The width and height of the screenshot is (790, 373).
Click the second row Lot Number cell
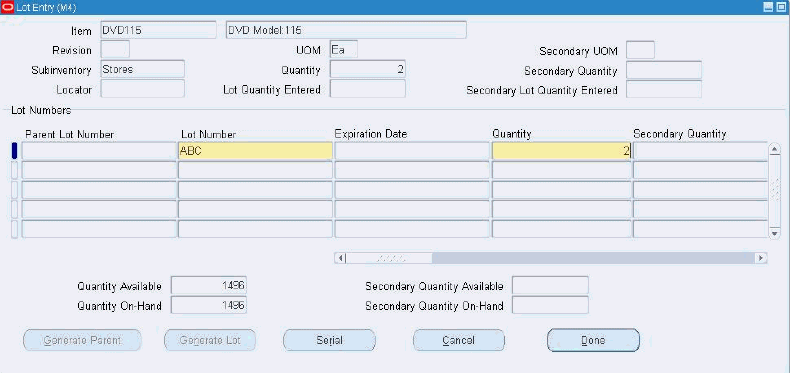tap(255, 170)
